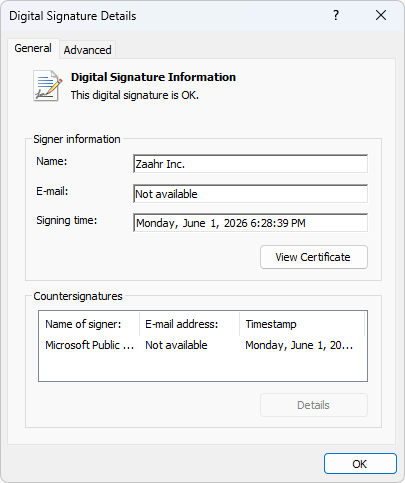The image size is (405, 483).
Task: Click the View Certificate button
Action: (314, 257)
